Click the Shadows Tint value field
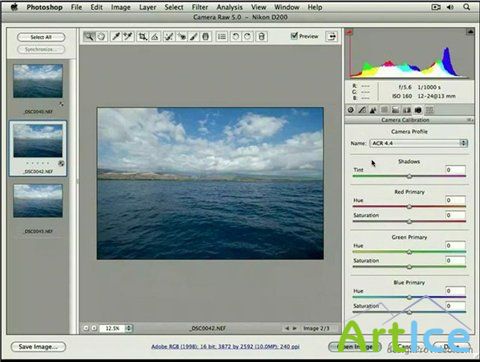 point(455,170)
